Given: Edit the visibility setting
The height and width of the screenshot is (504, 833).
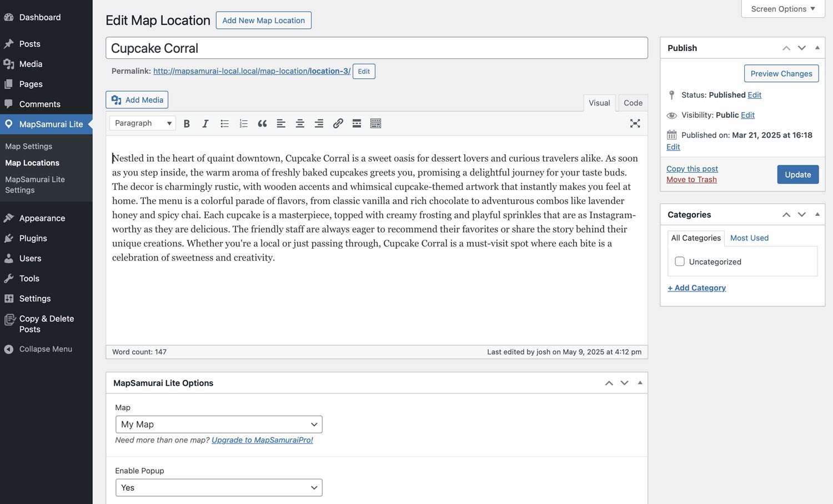Looking at the screenshot, I should click(747, 115).
